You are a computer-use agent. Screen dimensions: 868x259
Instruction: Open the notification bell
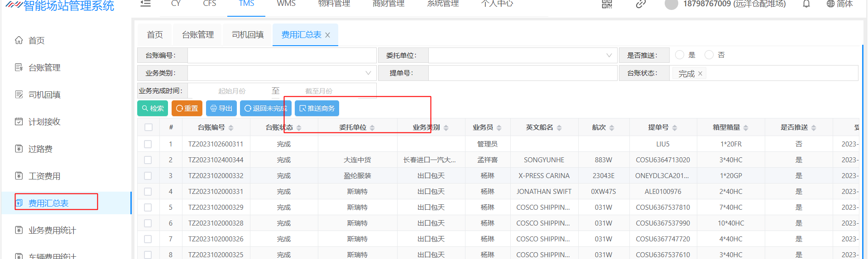[806, 4]
